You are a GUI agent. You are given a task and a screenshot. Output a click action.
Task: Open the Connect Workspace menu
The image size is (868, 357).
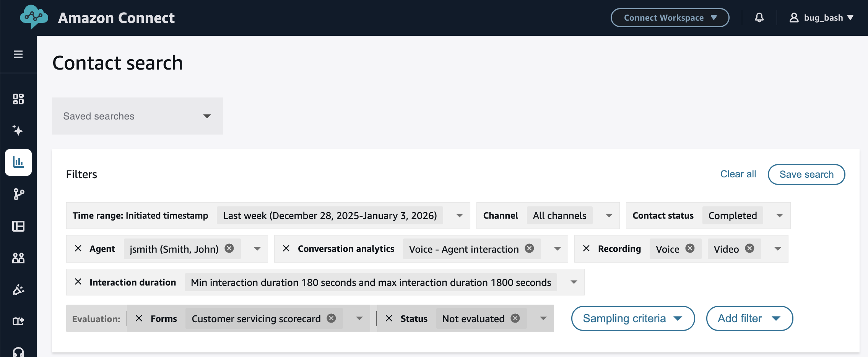click(670, 18)
